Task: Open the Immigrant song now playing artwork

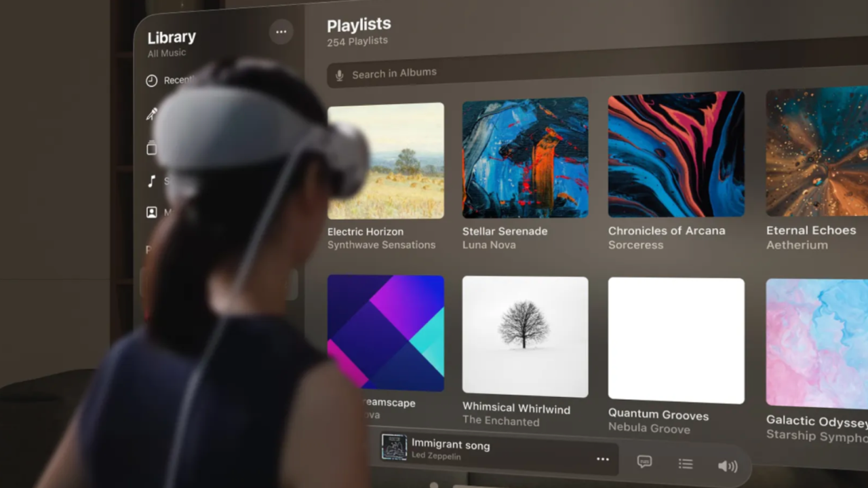Action: (x=394, y=447)
